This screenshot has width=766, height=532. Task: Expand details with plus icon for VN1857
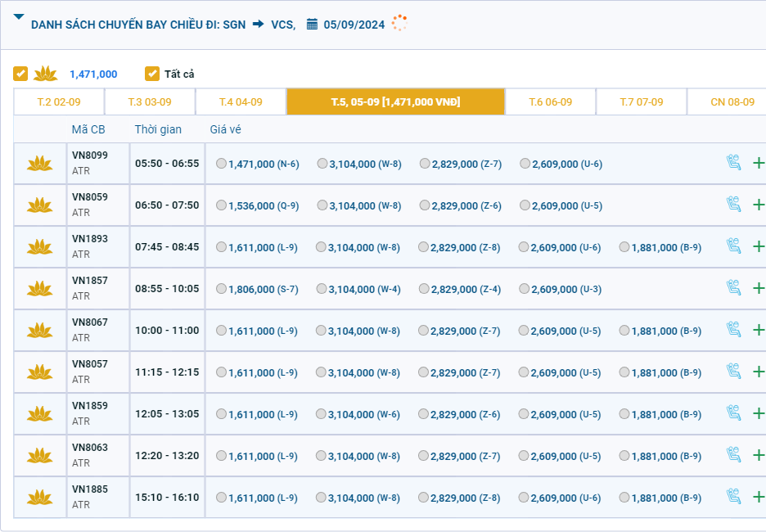[758, 288]
